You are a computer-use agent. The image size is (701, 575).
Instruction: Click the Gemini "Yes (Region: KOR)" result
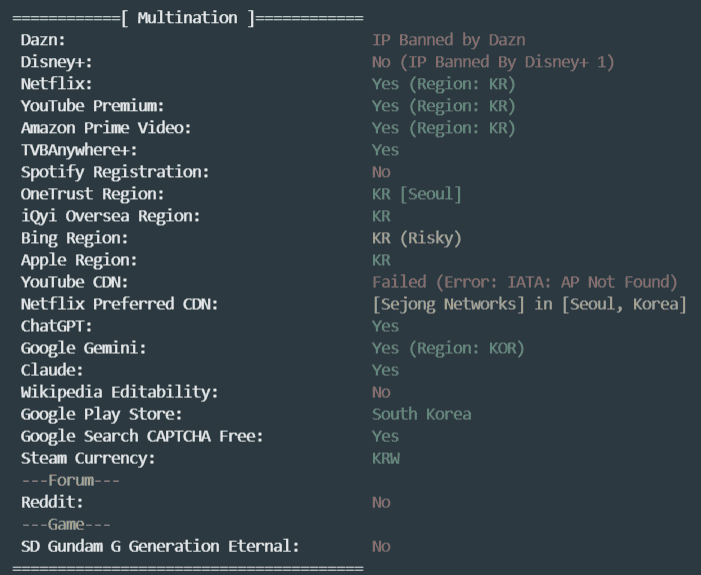[x=448, y=348]
